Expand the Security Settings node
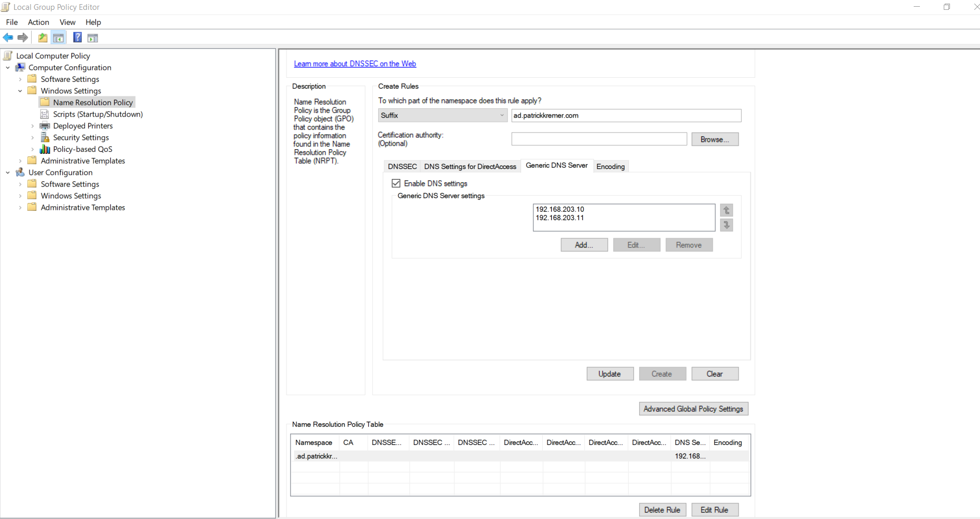Viewport: 980px width, 519px height. 32,137
